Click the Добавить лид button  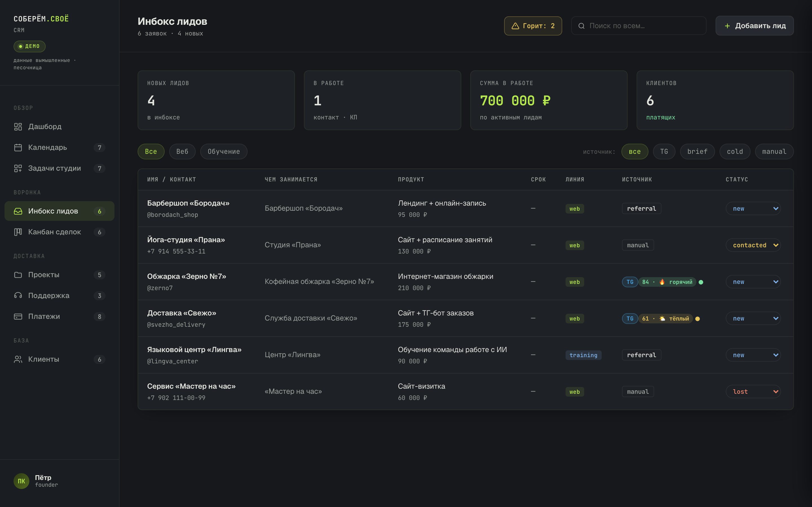[x=754, y=26]
